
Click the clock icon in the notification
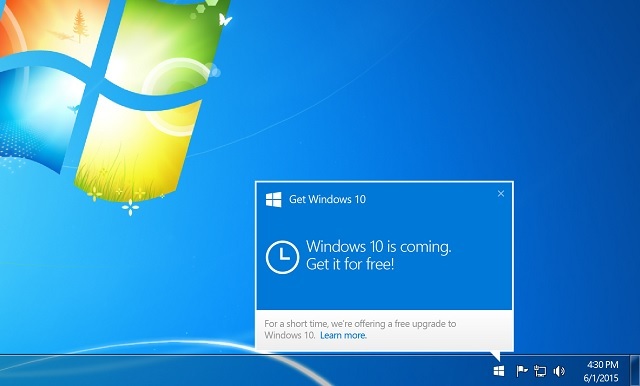point(282,257)
